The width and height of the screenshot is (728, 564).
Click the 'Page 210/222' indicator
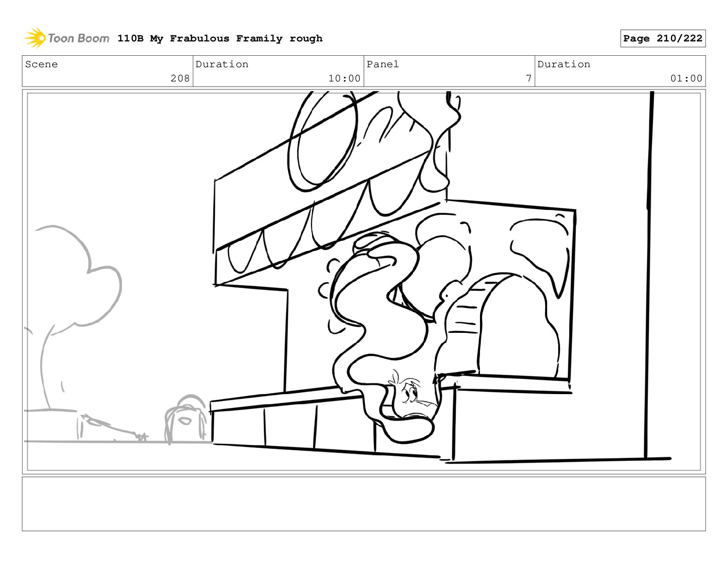663,39
